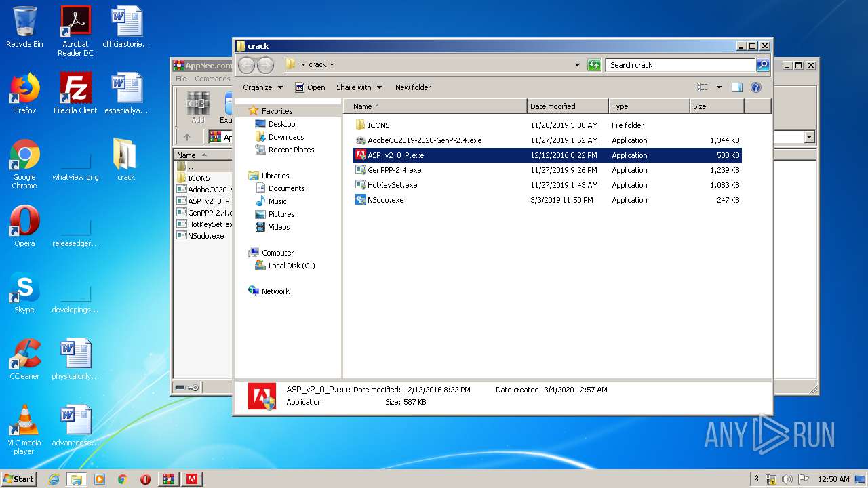Image resolution: width=868 pixels, height=488 pixels.
Task: Sort by the Size column header
Action: point(717,106)
